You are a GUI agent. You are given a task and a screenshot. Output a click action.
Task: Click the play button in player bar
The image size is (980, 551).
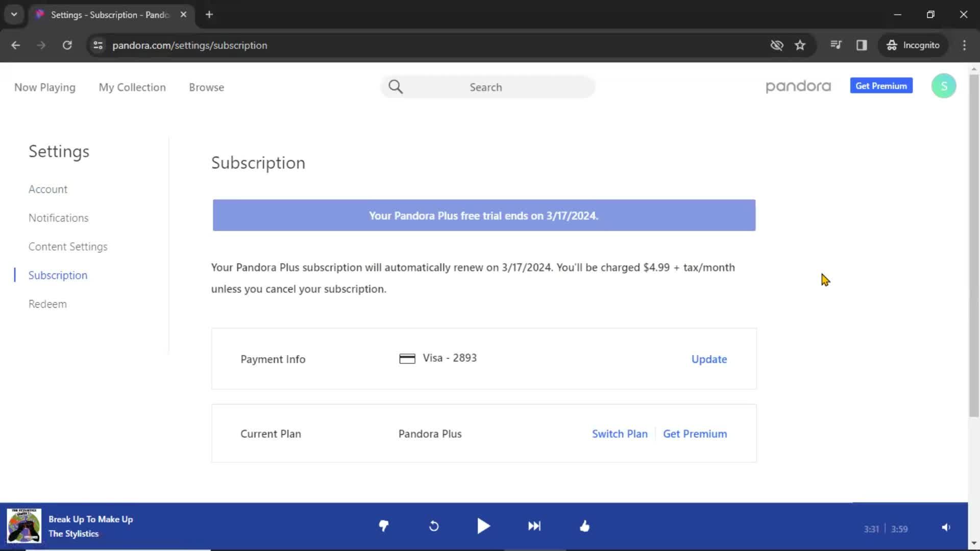pyautogui.click(x=484, y=525)
